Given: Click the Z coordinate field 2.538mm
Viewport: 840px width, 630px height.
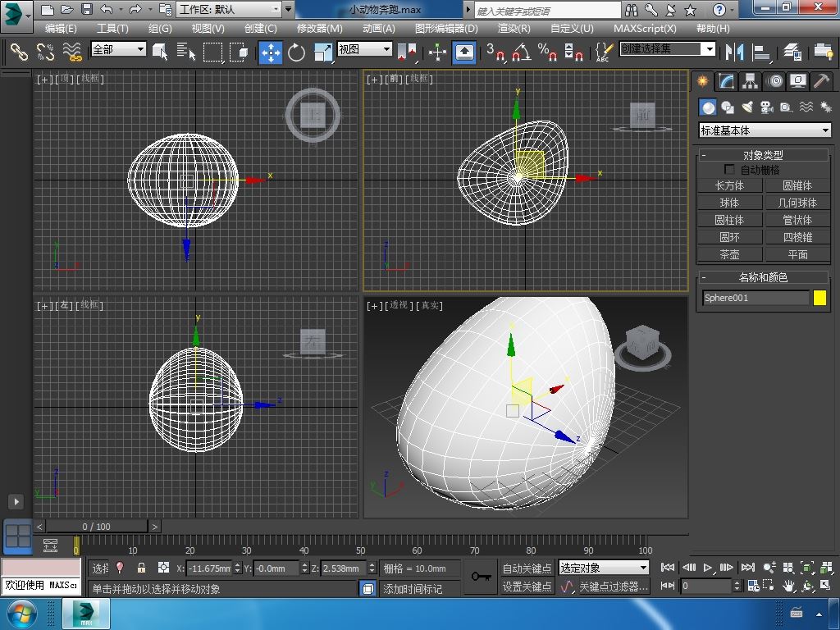Looking at the screenshot, I should 344,568.
